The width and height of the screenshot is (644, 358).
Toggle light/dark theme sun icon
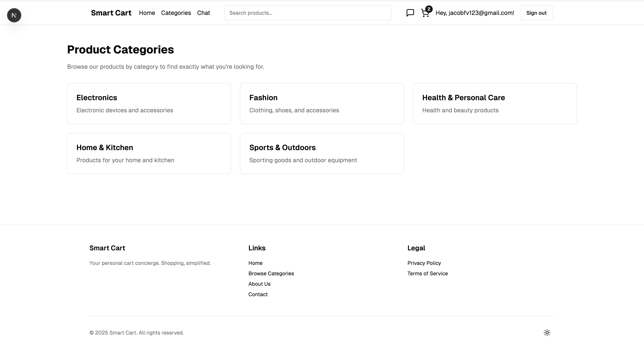[x=547, y=332]
